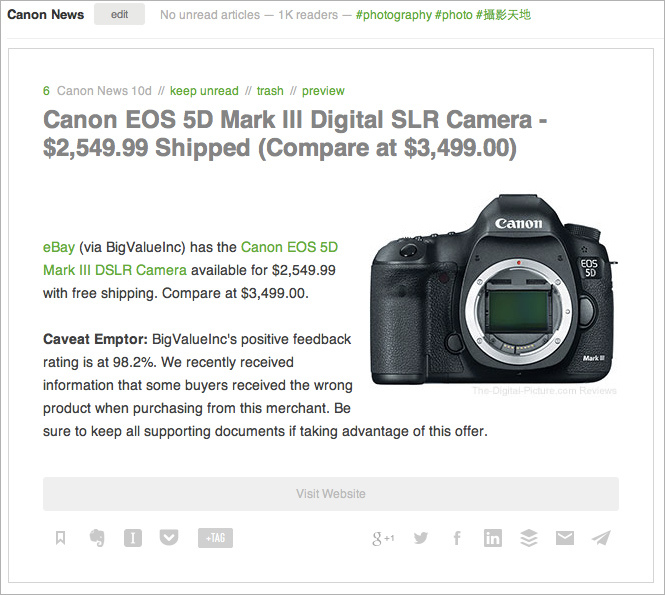Click the Visit Website button

(x=331, y=494)
